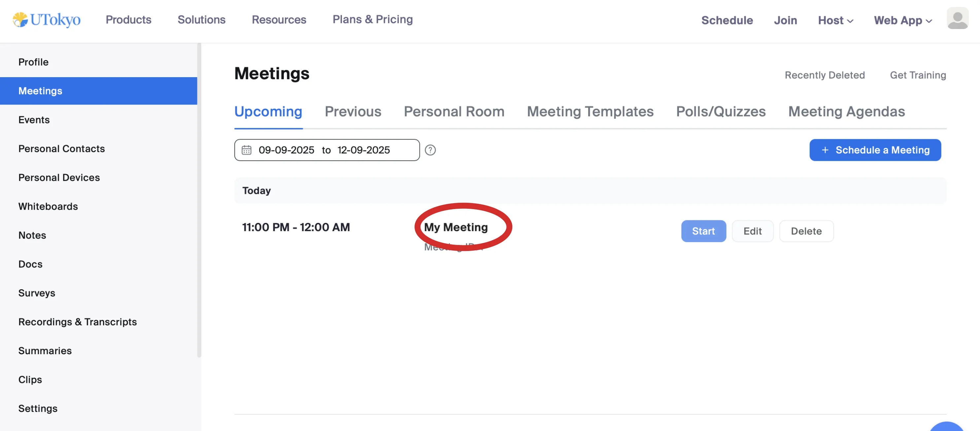980x431 pixels.
Task: Open the user profile avatar
Action: coord(957,18)
